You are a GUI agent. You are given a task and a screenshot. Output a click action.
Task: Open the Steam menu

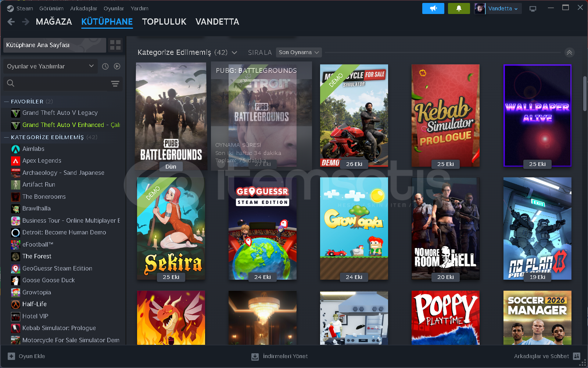click(x=25, y=8)
